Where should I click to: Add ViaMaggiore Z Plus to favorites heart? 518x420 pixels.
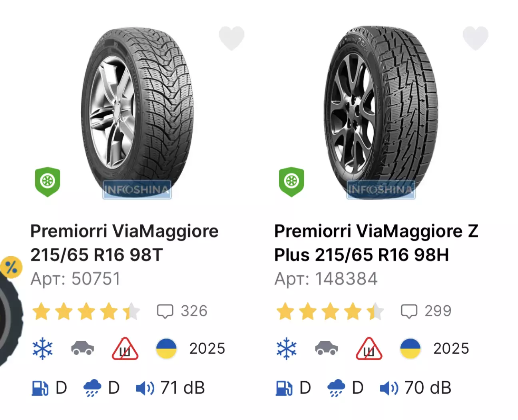[x=475, y=38]
